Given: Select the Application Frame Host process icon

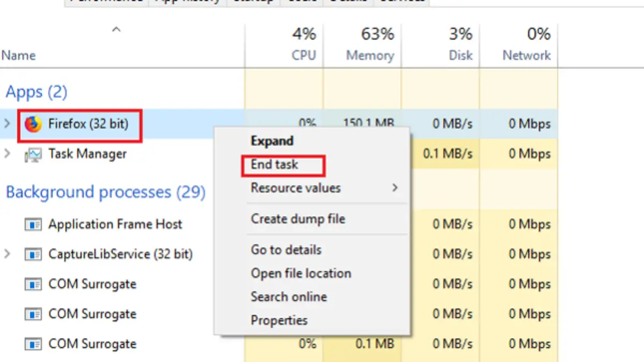Looking at the screenshot, I should [33, 225].
